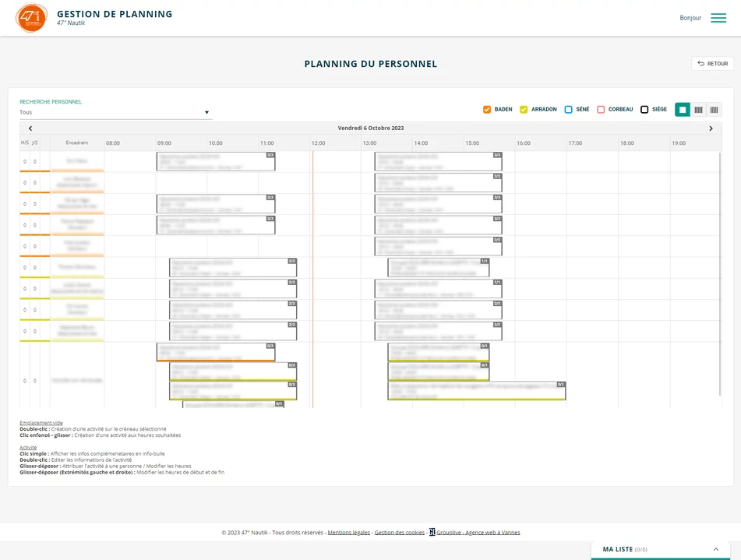Advance to next day with right arrow

coord(711,129)
